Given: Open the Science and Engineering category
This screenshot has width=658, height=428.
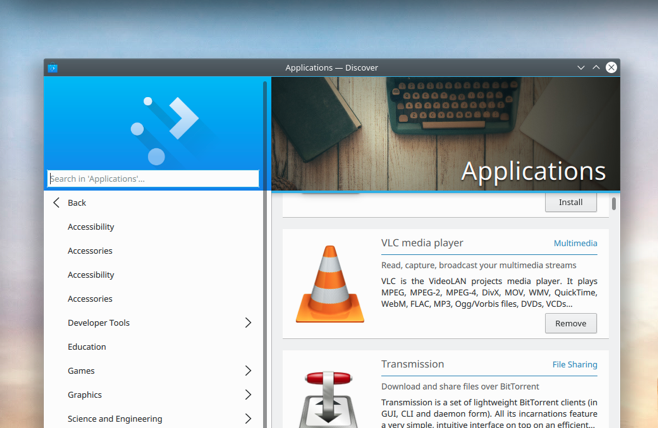Looking at the screenshot, I should click(115, 419).
